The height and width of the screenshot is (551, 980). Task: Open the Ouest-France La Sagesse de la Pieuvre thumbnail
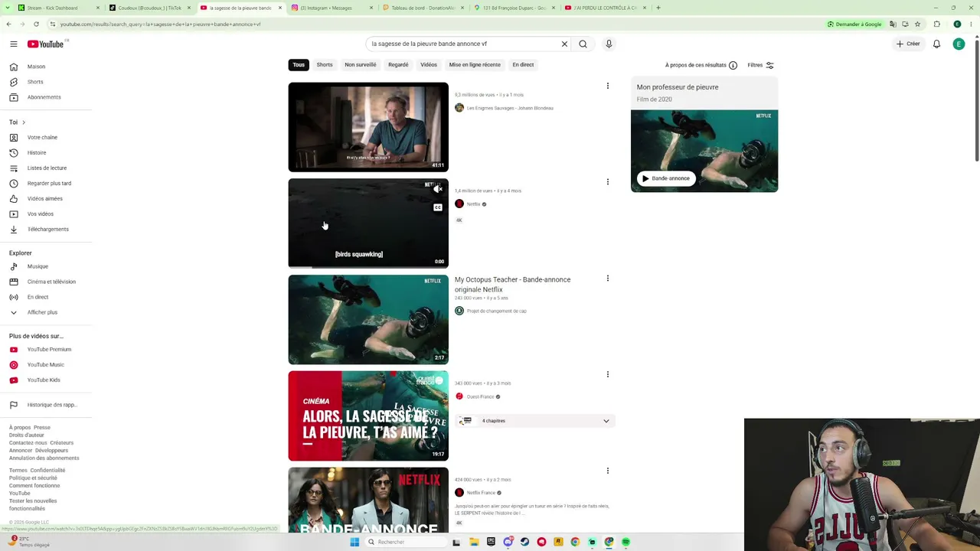[x=368, y=416]
